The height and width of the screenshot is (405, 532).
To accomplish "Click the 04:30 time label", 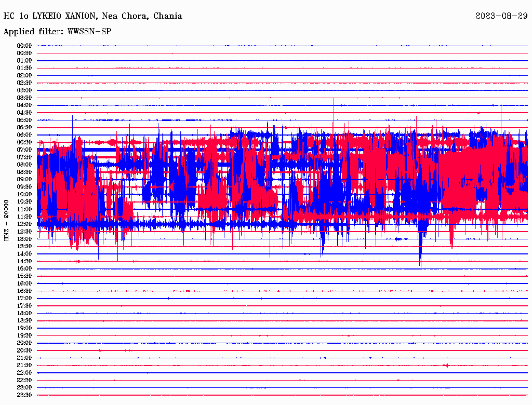I will (24, 113).
